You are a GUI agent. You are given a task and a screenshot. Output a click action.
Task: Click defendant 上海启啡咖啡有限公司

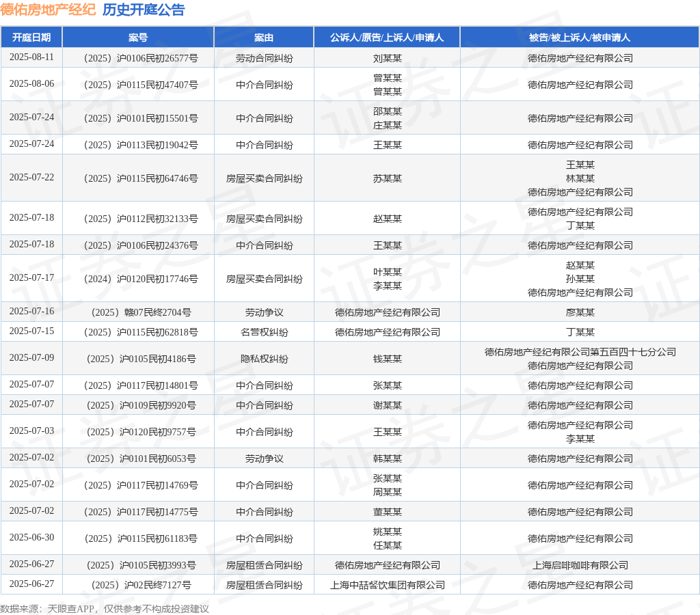point(580,566)
